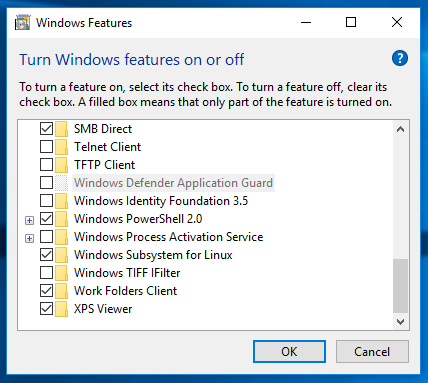
Task: Select the Work Folders Client label
Action: (x=125, y=291)
